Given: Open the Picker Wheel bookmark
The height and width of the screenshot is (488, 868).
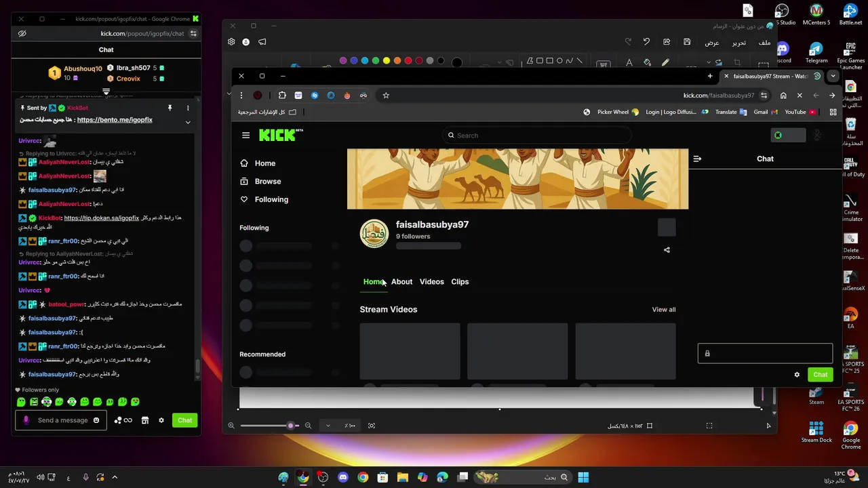Looking at the screenshot, I should pos(617,113).
